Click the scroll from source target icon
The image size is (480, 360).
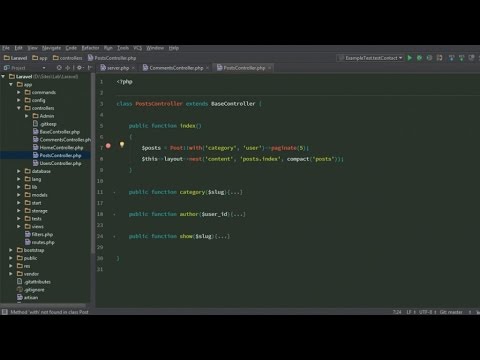(59, 68)
